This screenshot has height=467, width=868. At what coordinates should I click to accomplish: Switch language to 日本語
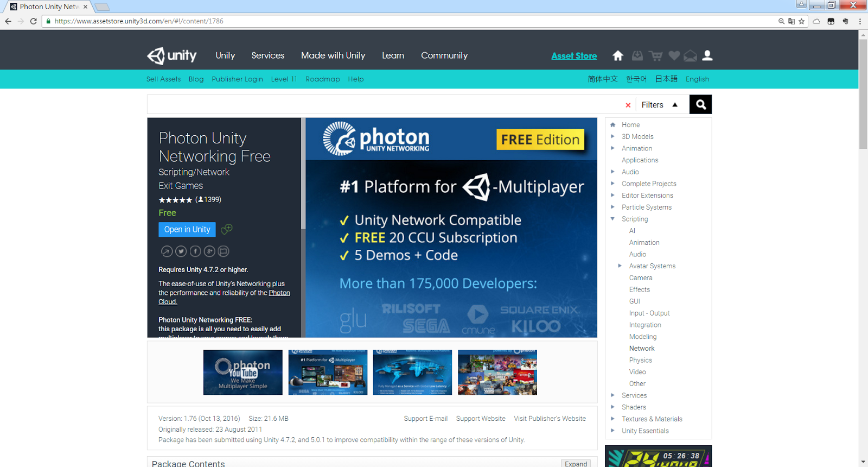click(666, 79)
